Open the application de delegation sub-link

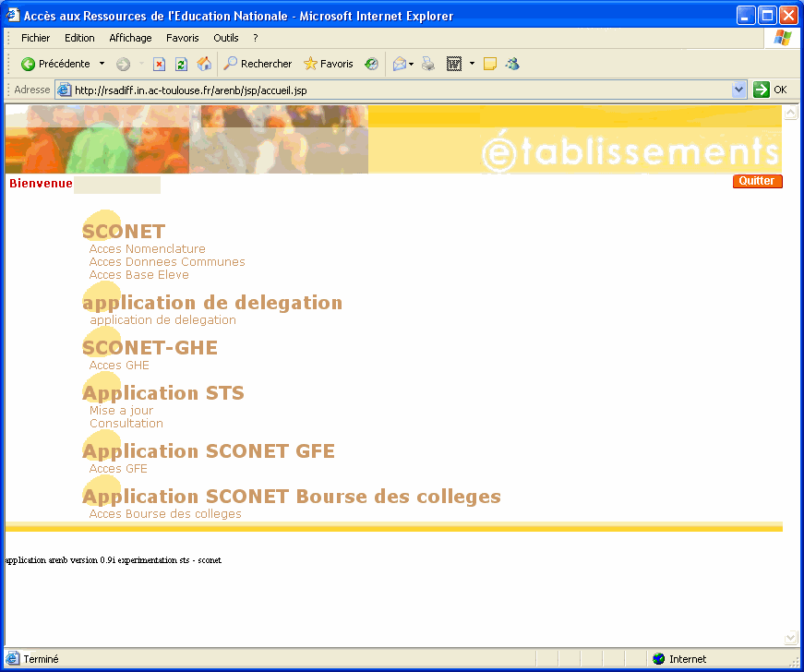pyautogui.click(x=163, y=320)
